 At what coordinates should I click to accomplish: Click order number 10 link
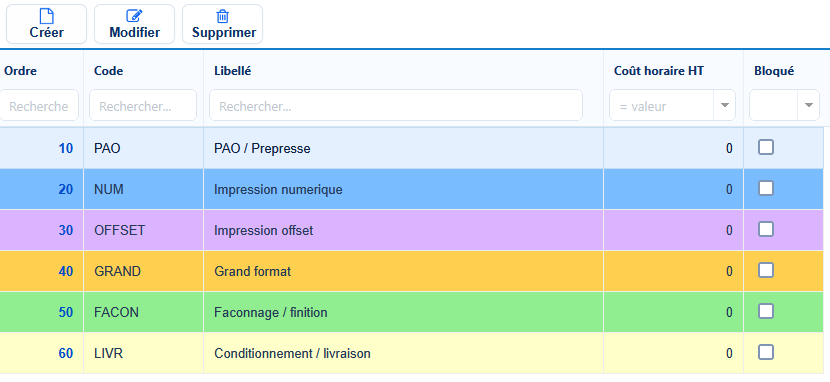coord(66,149)
